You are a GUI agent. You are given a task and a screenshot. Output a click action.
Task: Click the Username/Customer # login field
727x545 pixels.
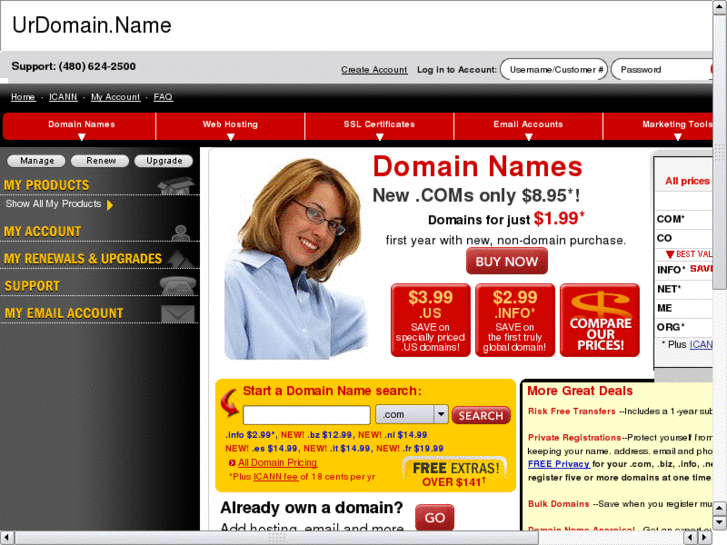554,70
